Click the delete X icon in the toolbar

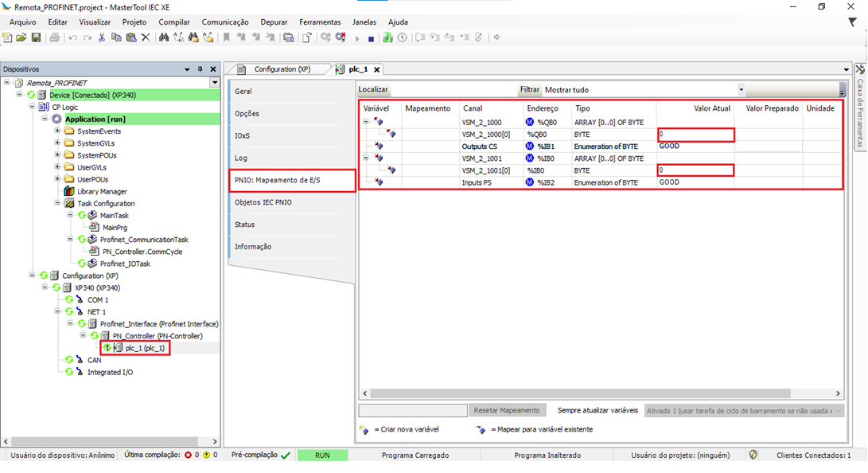pyautogui.click(x=146, y=37)
